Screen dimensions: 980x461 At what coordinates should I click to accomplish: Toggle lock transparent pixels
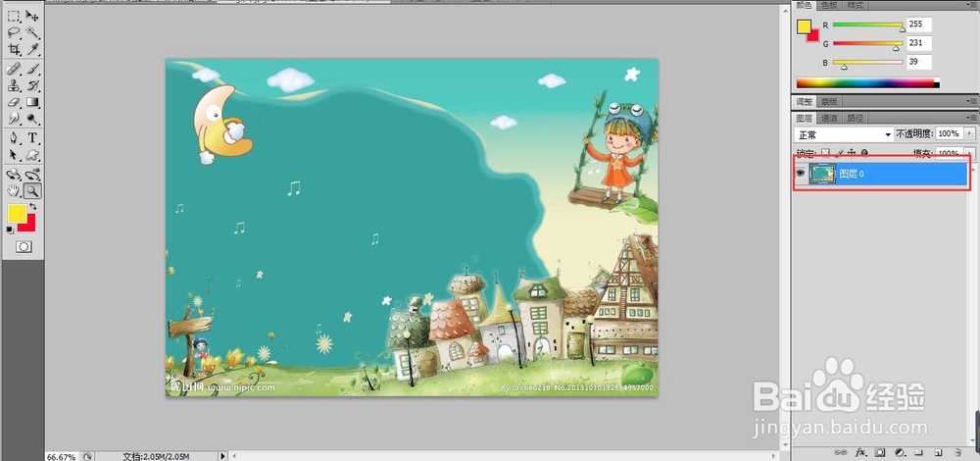coord(825,152)
